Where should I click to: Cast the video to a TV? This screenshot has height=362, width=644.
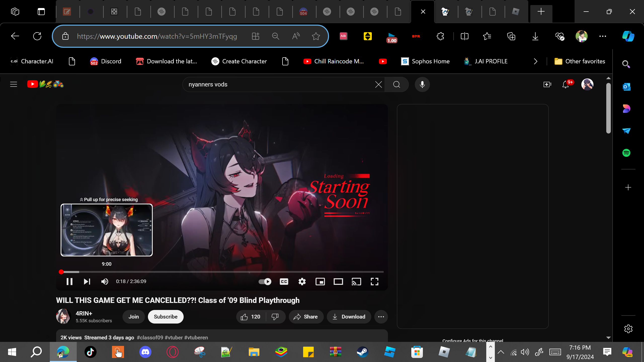[x=356, y=282]
